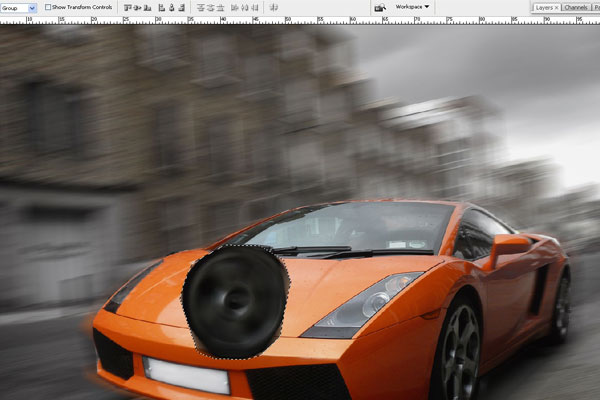Viewport: 600px width, 400px height.
Task: Click the Distribute Left Edges icon
Action: (235, 7)
